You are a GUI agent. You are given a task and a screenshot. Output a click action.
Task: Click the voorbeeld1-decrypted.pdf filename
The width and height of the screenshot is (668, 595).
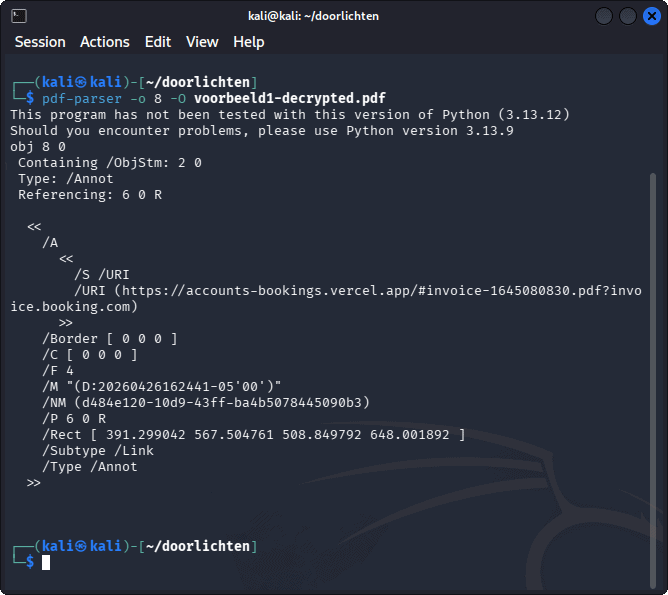pos(290,98)
